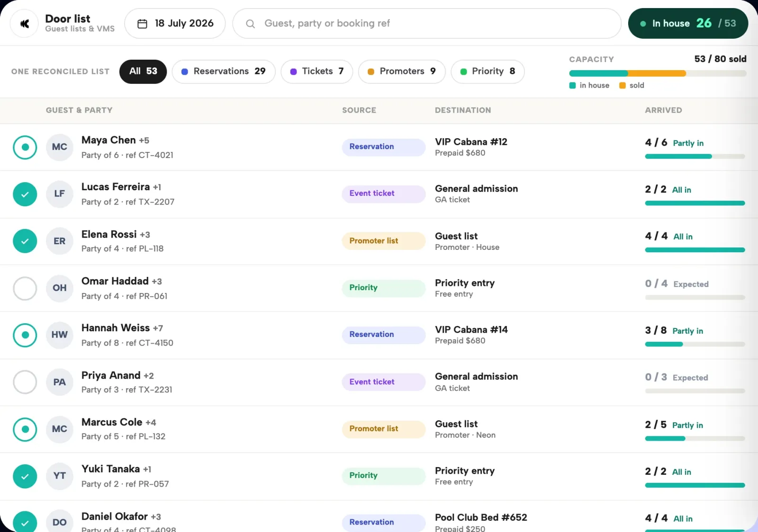
Task: Click the SOURCE column header
Action: point(359,110)
